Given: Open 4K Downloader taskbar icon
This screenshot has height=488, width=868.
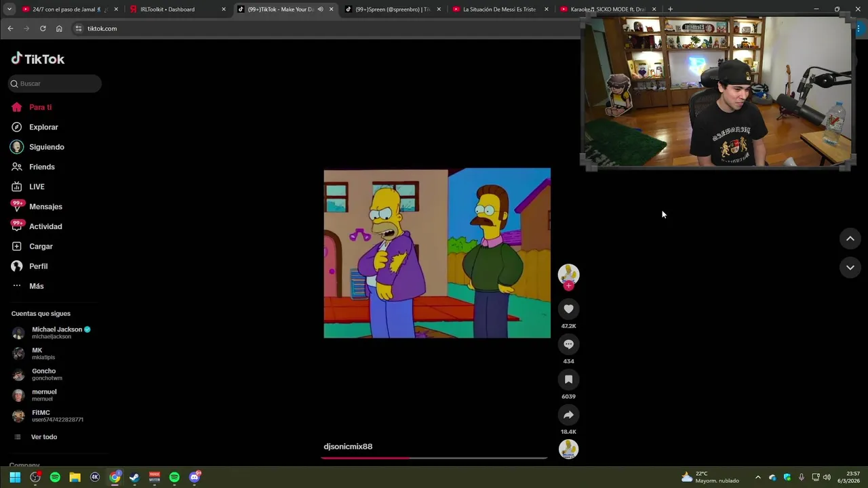Looking at the screenshot, I should click(95, 477).
